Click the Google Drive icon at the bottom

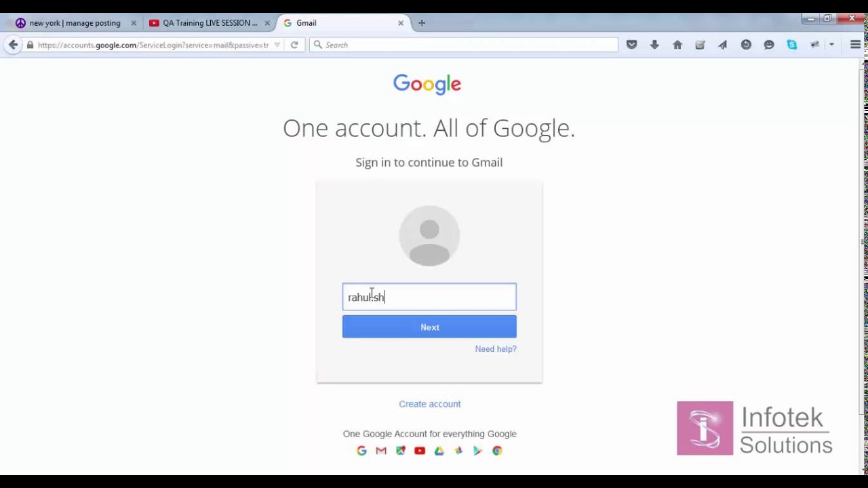pyautogui.click(x=439, y=451)
